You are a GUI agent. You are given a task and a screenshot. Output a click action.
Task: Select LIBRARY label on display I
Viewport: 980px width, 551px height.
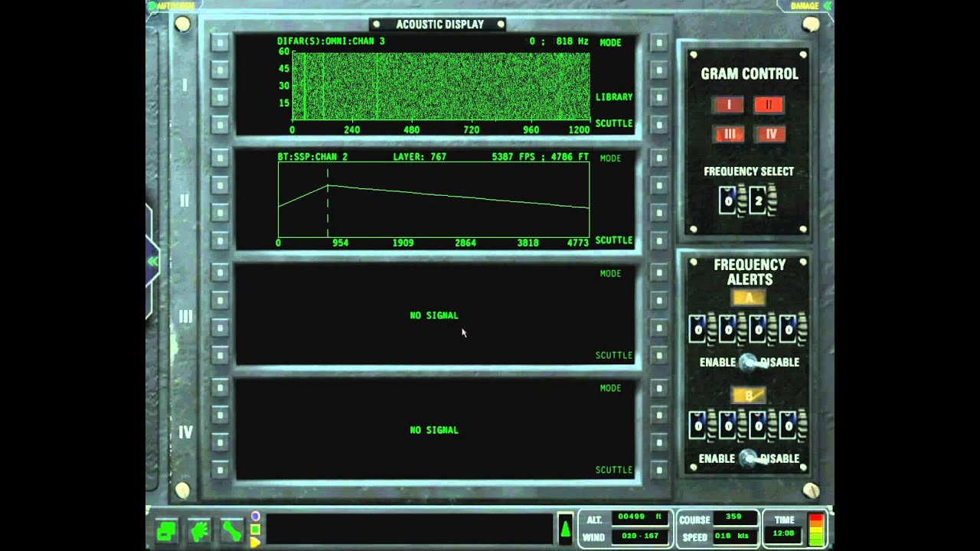click(x=614, y=97)
